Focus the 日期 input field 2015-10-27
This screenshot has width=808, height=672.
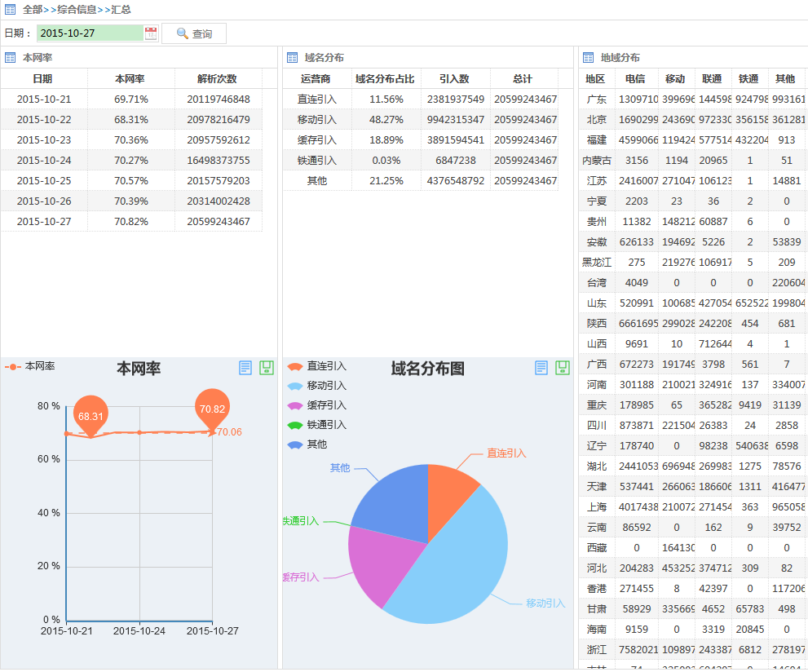(x=91, y=33)
